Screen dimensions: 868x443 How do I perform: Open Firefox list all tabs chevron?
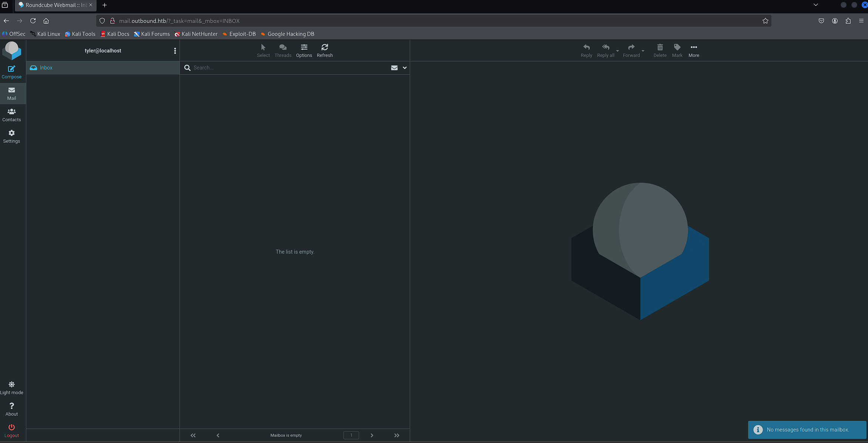pyautogui.click(x=815, y=5)
